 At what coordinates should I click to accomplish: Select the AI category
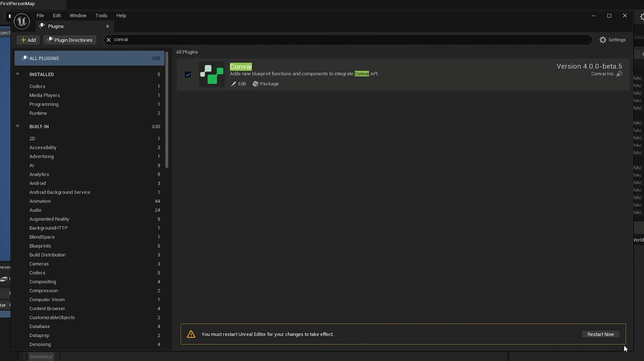pyautogui.click(x=89, y=165)
